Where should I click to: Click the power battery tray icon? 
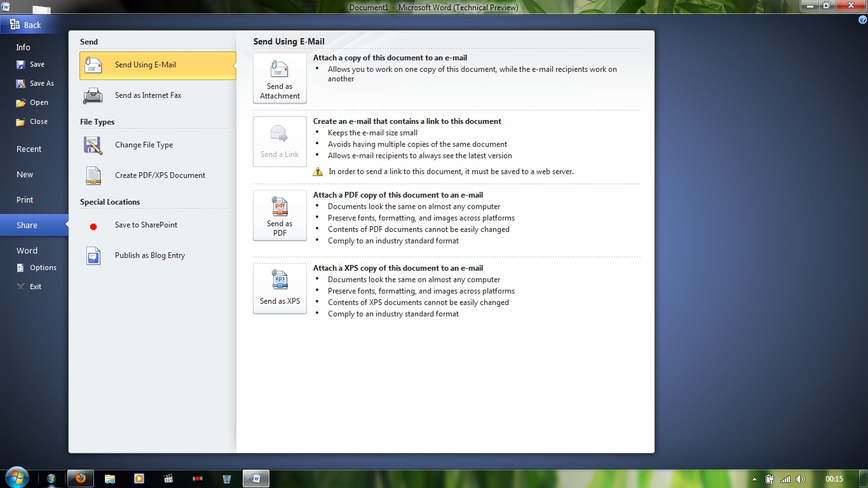pyautogui.click(x=770, y=479)
